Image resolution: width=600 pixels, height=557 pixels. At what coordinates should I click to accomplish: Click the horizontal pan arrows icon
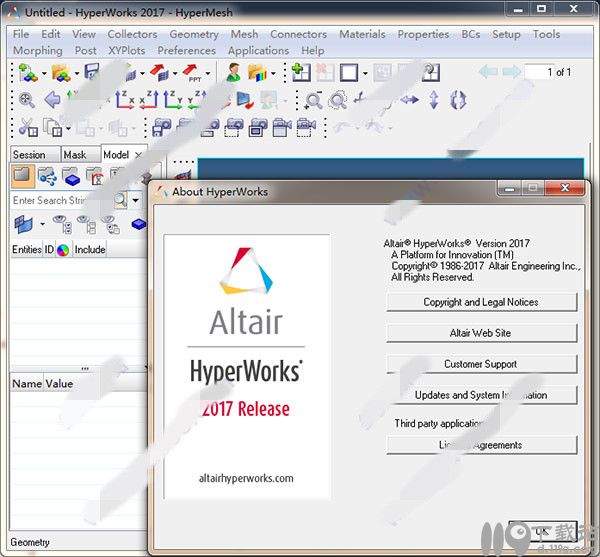[409, 100]
